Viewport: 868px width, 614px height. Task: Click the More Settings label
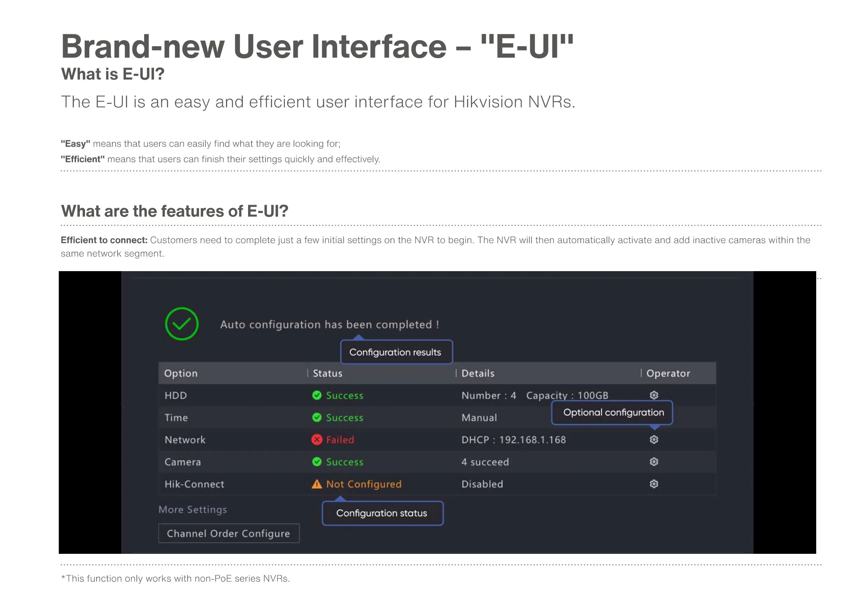(x=193, y=510)
